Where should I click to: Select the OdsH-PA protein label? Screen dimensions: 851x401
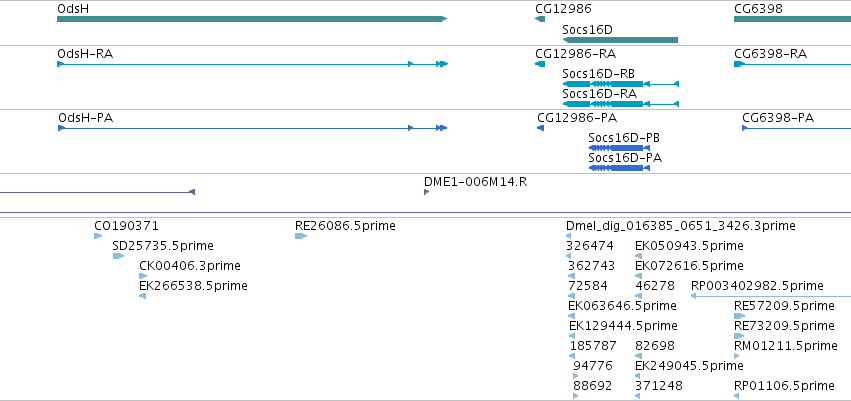tap(86, 118)
